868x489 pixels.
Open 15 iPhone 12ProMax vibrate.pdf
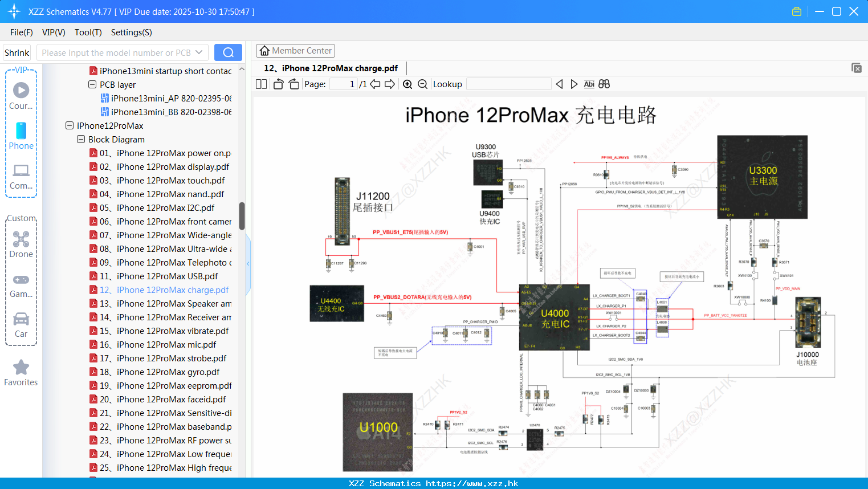point(159,331)
